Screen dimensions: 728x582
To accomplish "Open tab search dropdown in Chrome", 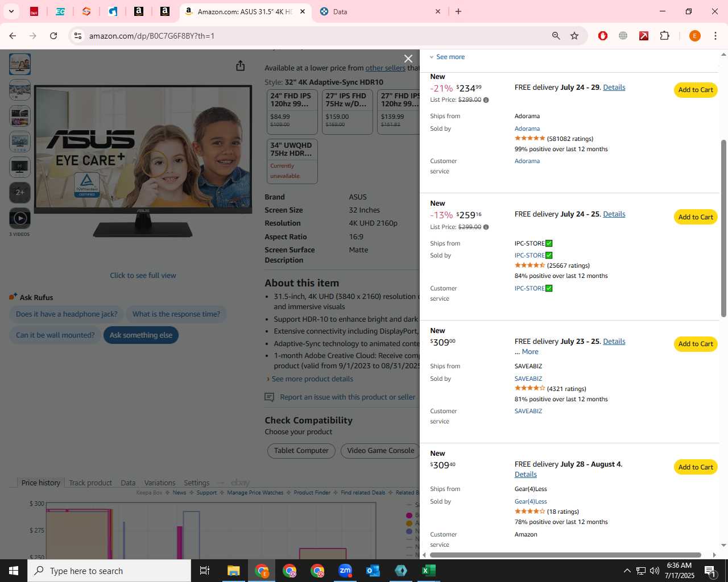I will 11,11.
